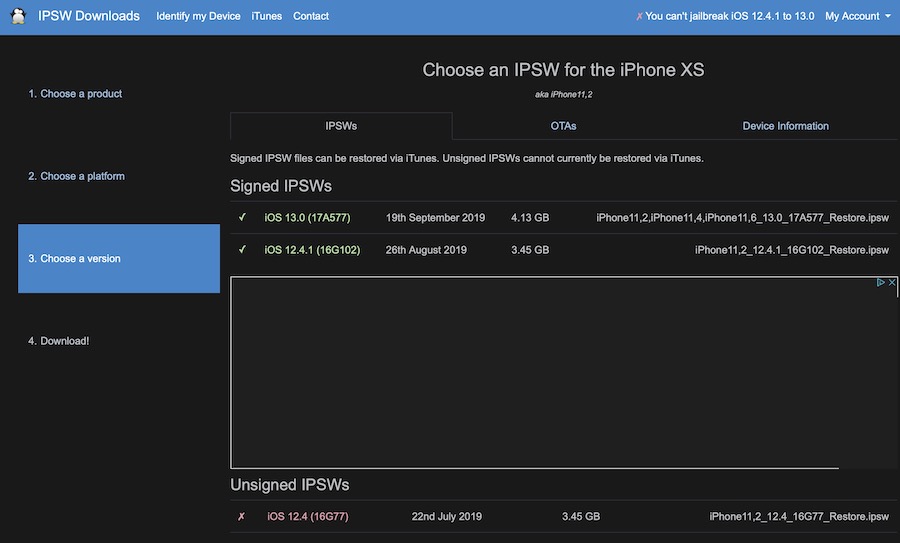Select the iOS 13.0 (17A577) version link
The height and width of the screenshot is (543, 900).
(x=307, y=218)
